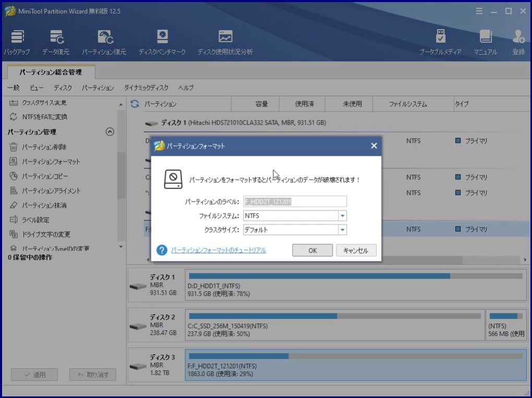Open ラベル設定 label setting

pos(29,220)
